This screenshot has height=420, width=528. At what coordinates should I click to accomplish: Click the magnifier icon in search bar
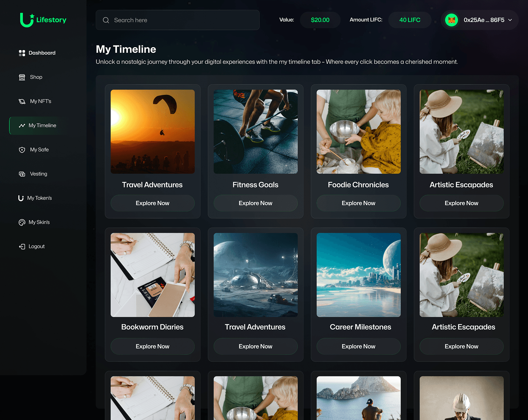[x=106, y=20]
